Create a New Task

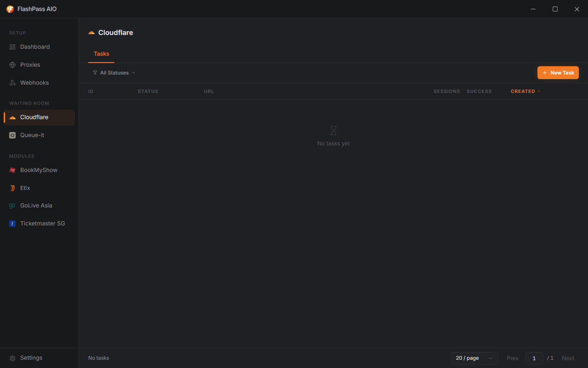[x=558, y=73]
